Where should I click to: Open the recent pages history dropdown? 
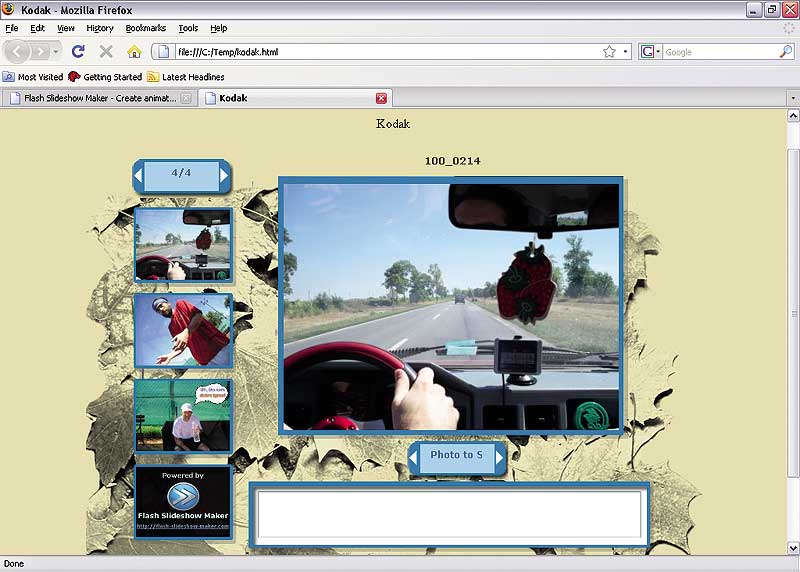pyautogui.click(x=56, y=52)
